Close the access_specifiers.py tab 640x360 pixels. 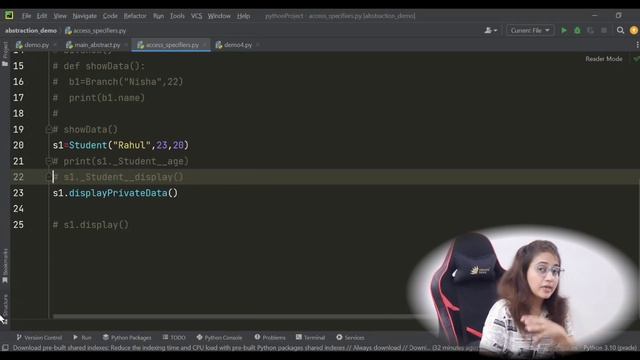(204, 45)
